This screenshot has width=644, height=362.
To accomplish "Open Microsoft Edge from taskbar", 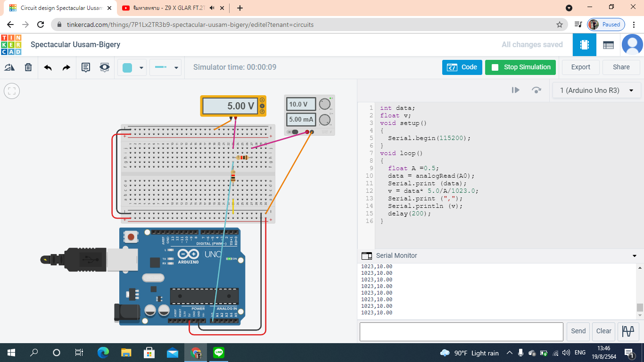I will tap(103, 353).
